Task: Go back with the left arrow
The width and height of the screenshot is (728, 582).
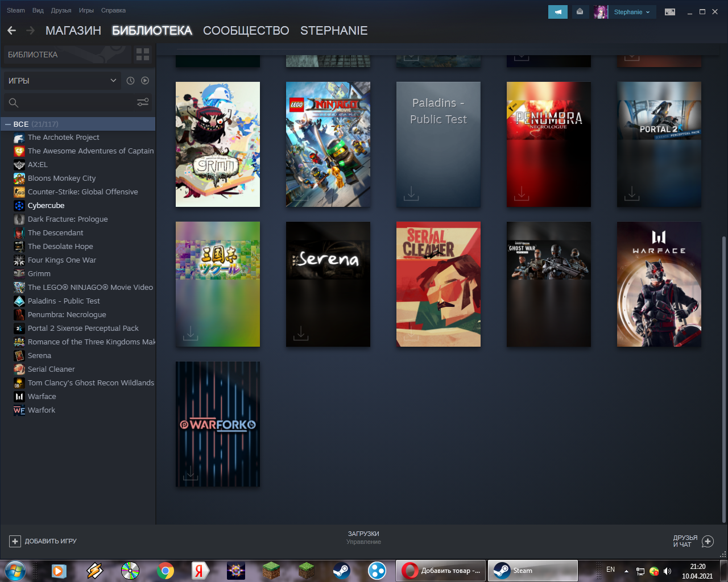Action: tap(11, 30)
